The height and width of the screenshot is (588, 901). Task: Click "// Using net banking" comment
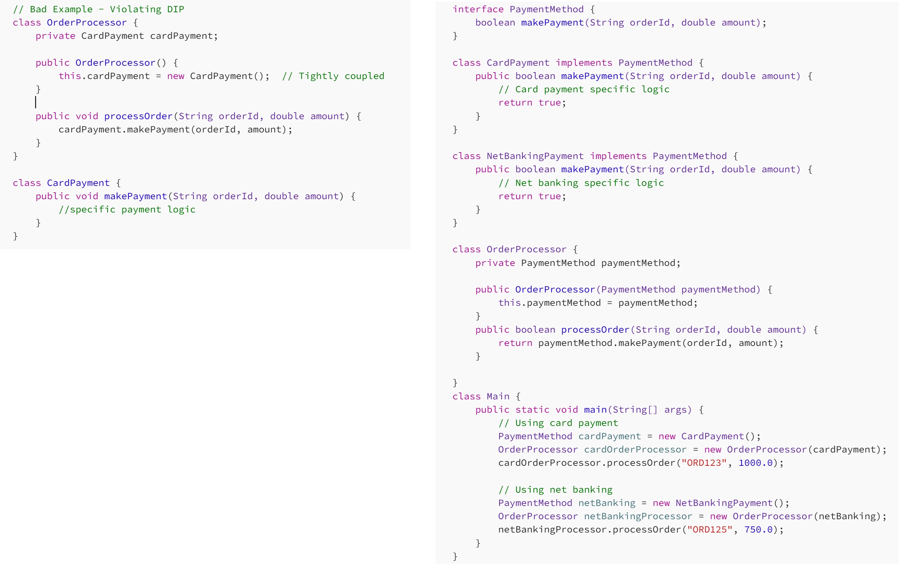coord(555,490)
